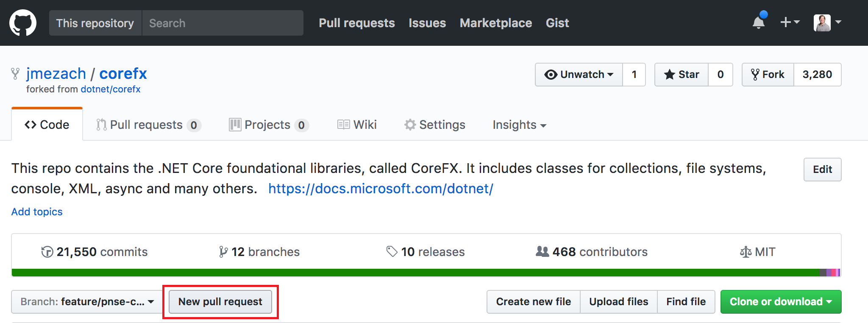This screenshot has height=323, width=868.
Task: View the 3,280 forks count
Action: coord(818,75)
